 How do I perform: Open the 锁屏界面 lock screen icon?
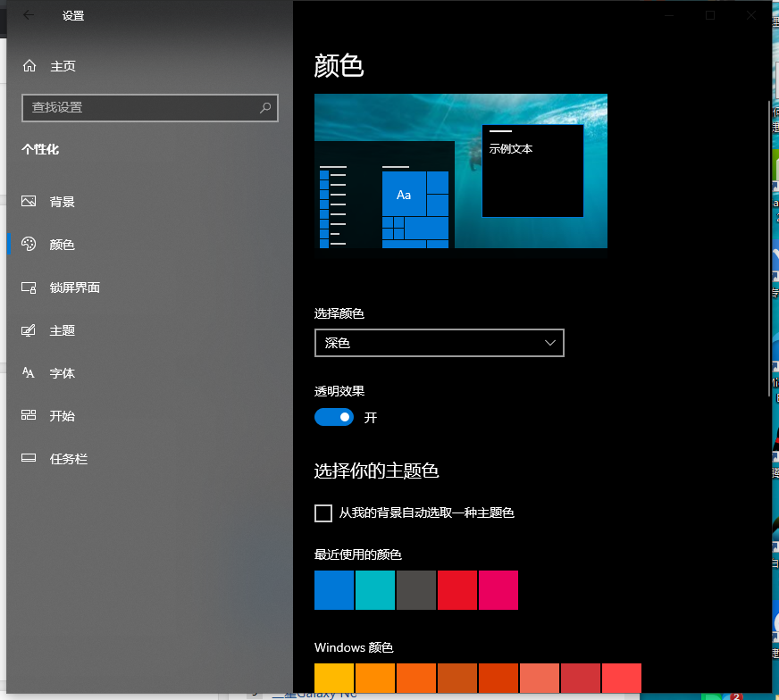29,287
